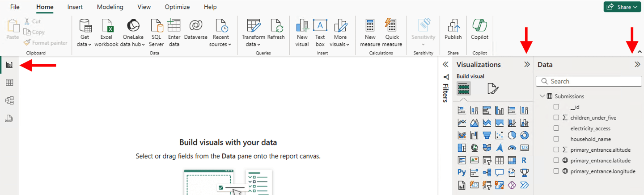Check the primary_entrance.latitude field
Image resolution: width=644 pixels, height=195 pixels.
556,161
